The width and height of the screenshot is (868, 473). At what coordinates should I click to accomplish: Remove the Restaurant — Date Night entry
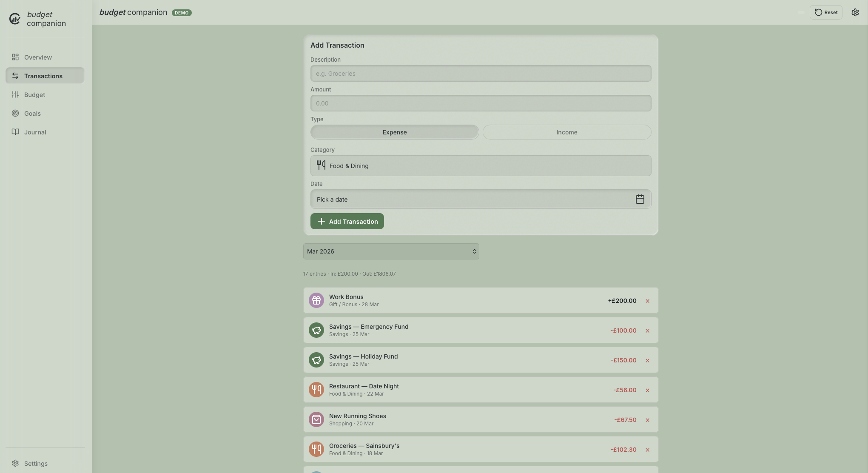(x=647, y=390)
